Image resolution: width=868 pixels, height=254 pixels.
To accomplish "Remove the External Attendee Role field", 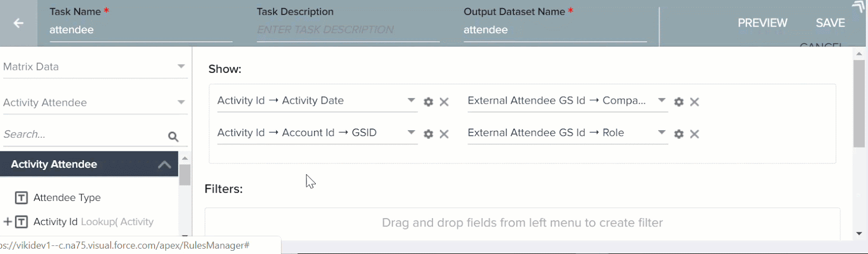I will click(694, 134).
